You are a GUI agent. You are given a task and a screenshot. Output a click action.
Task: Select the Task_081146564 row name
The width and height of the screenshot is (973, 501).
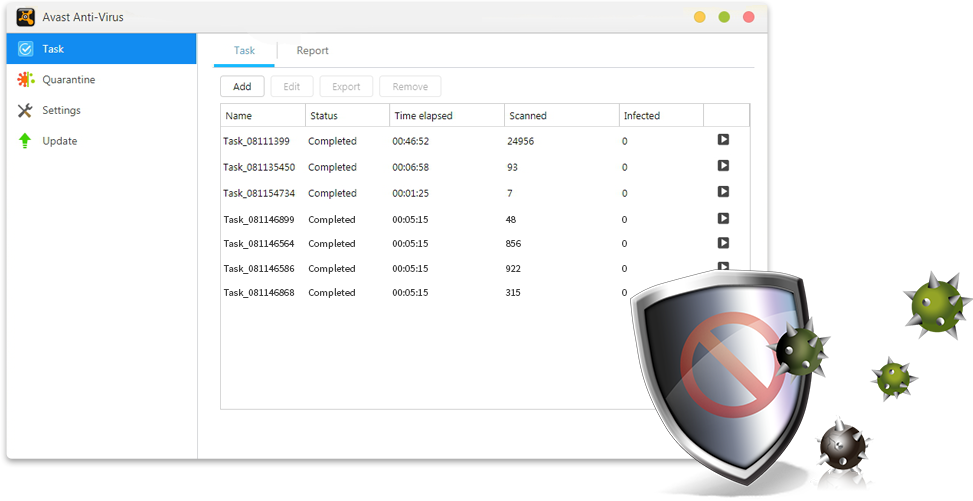coord(259,244)
